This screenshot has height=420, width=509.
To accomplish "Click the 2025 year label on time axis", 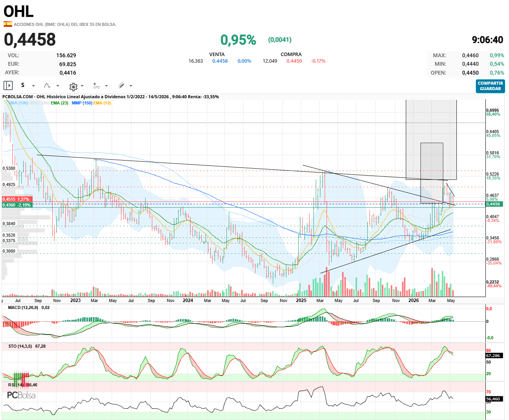I will click(x=301, y=300).
